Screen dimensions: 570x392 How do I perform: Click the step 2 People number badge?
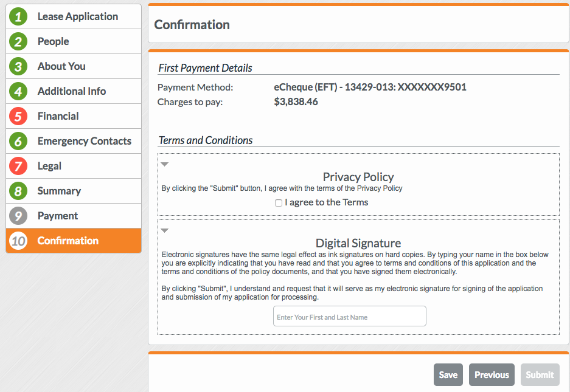[x=18, y=42]
